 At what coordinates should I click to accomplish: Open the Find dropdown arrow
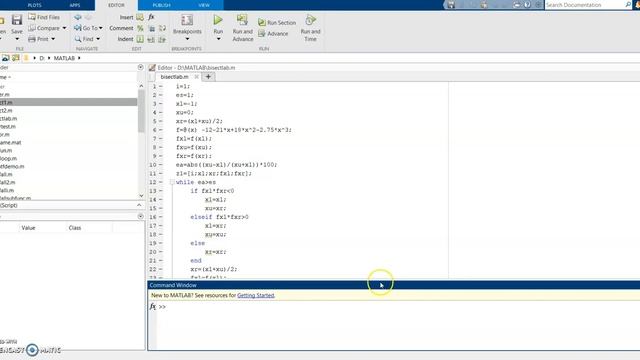tap(98, 39)
